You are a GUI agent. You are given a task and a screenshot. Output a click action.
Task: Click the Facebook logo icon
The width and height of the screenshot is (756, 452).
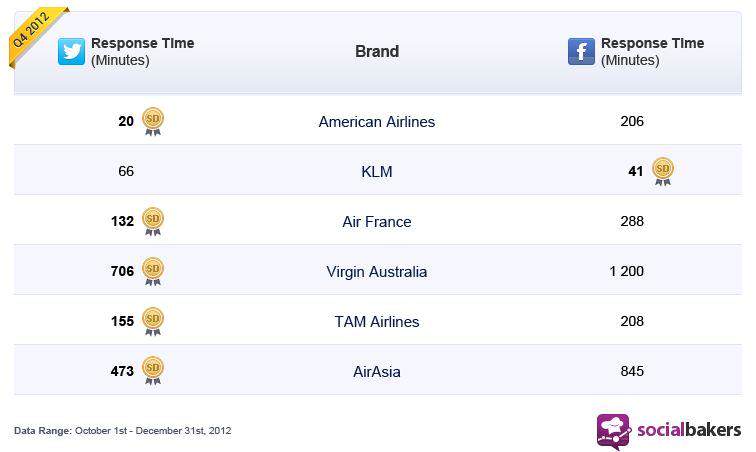click(x=581, y=51)
